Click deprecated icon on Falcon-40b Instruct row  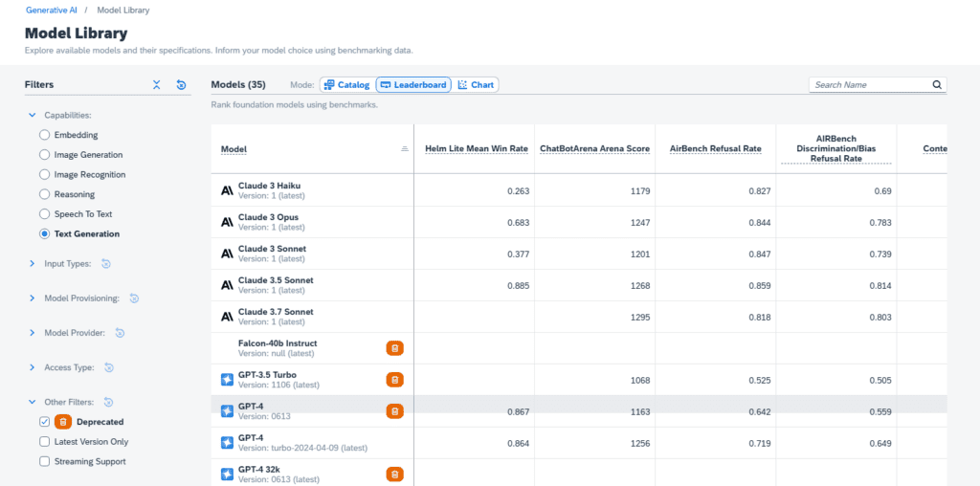[x=394, y=348]
